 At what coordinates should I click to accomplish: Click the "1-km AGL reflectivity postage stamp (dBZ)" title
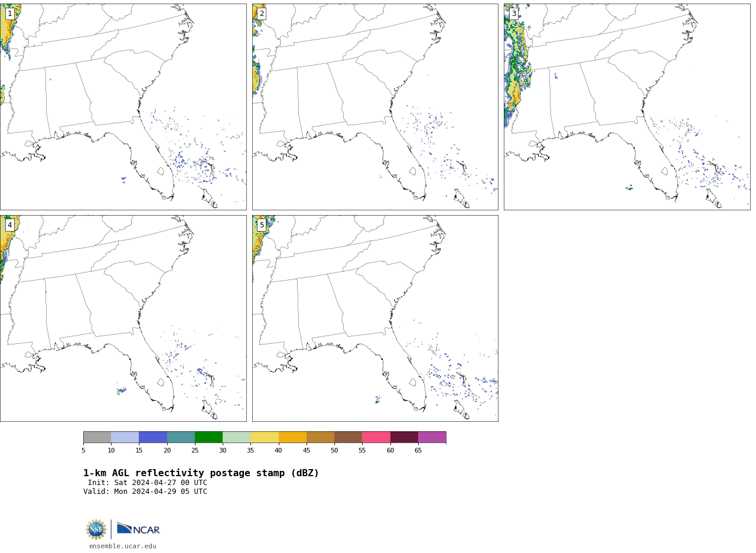pos(201,473)
